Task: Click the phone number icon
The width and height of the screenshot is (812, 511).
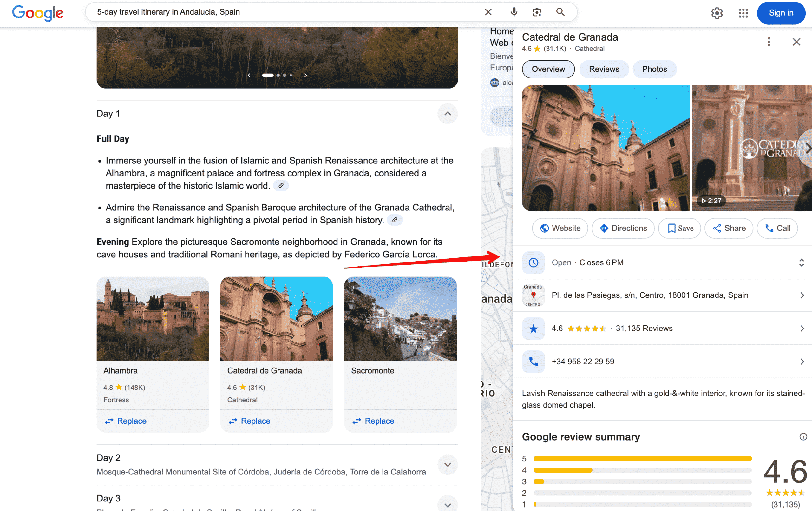Action: pos(533,362)
